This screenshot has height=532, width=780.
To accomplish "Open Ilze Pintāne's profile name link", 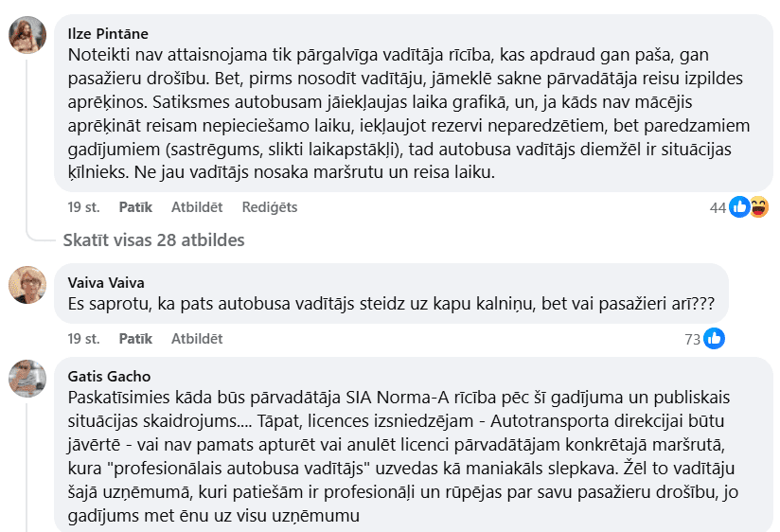I will pyautogui.click(x=108, y=34).
